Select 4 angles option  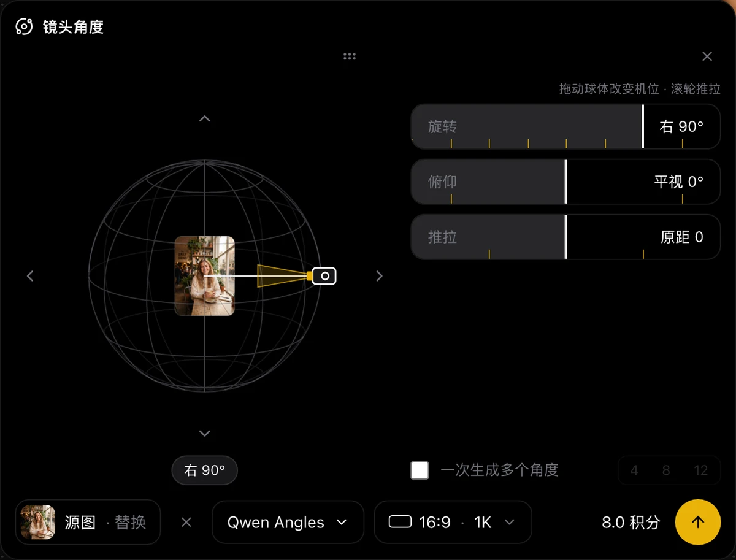634,470
